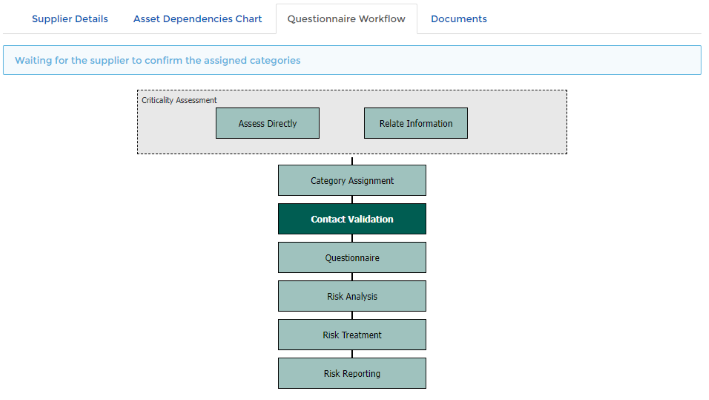
Task: Open the Asset Dependencies Chart tab
Action: tap(198, 19)
